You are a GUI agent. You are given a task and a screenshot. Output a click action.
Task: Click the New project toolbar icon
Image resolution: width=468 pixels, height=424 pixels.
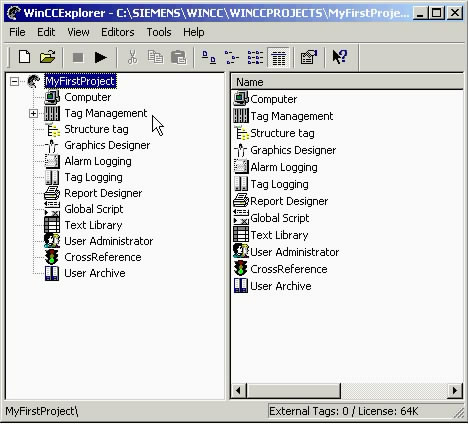pos(24,57)
